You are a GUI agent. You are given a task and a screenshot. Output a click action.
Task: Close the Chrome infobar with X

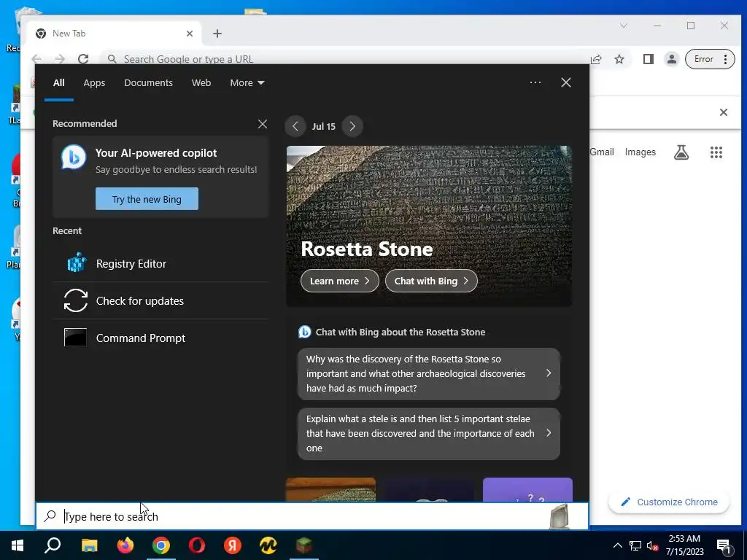tap(723, 112)
